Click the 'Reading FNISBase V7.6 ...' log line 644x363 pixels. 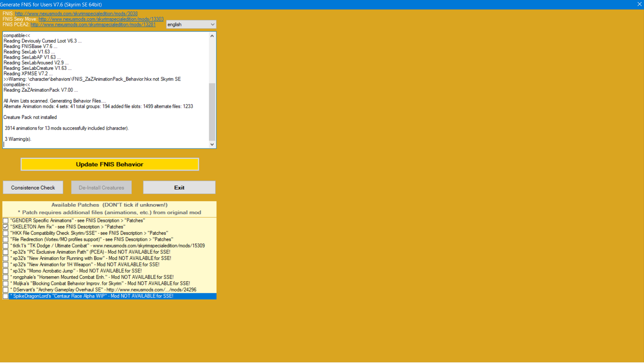30,46
